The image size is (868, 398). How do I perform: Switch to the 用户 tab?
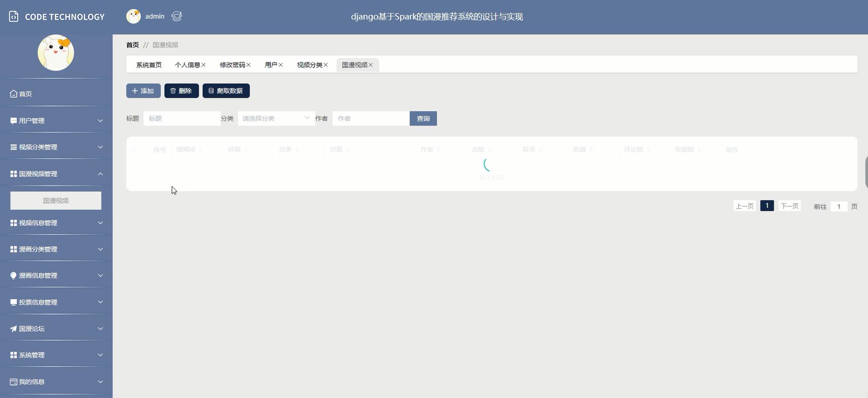pos(271,65)
